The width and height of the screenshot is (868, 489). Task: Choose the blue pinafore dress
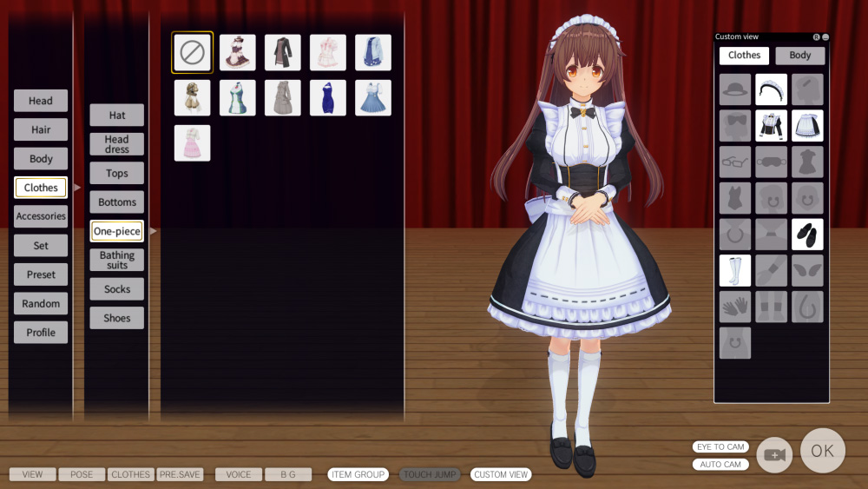(x=373, y=97)
